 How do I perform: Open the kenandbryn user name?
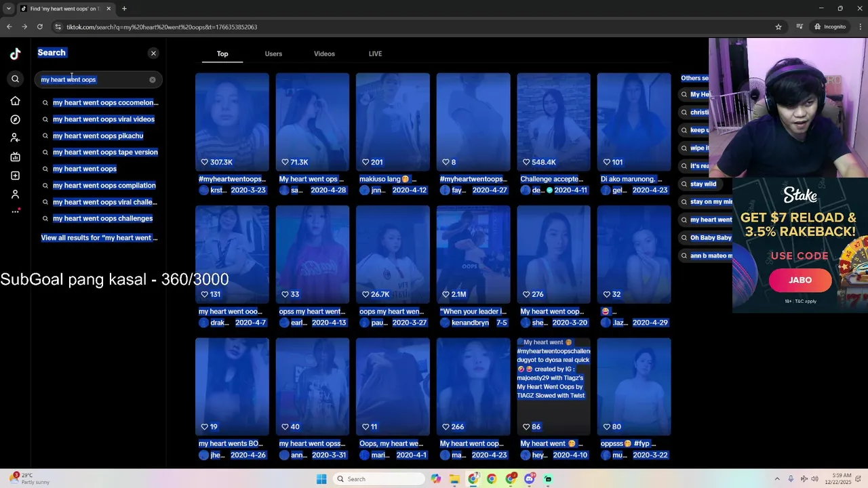(470, 323)
